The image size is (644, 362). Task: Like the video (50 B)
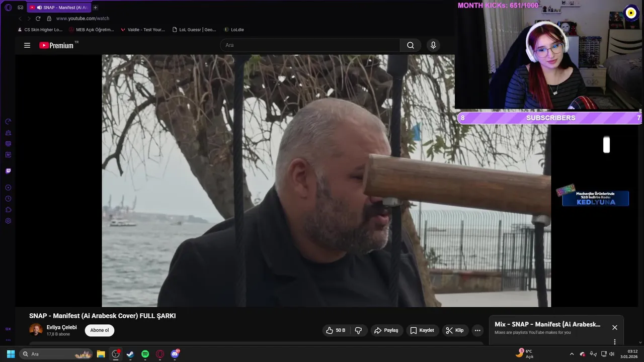click(x=336, y=330)
